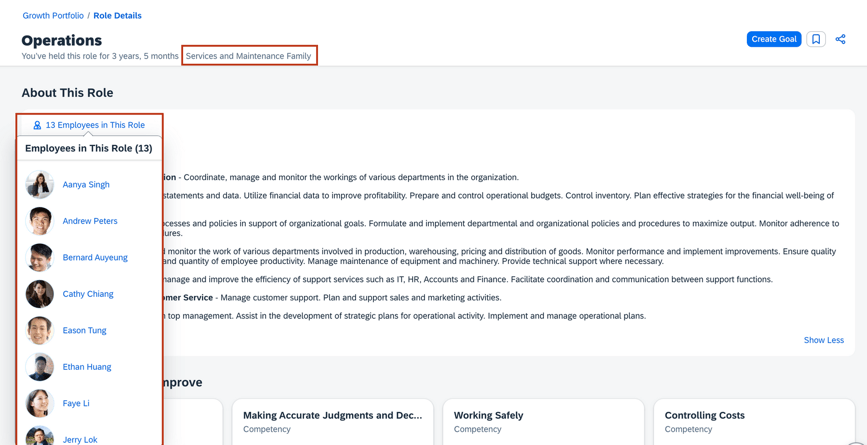Collapse the role description with Show Less
867x445 pixels.
pos(823,340)
